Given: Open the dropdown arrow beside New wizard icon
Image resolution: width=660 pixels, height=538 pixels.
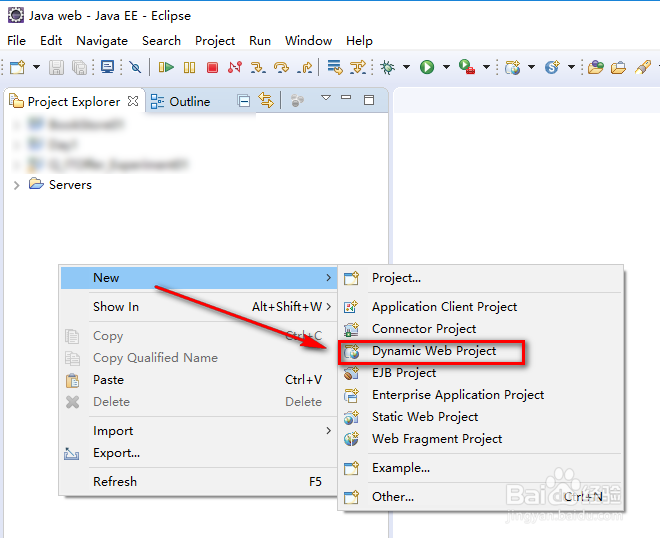Looking at the screenshot, I should point(37,67).
